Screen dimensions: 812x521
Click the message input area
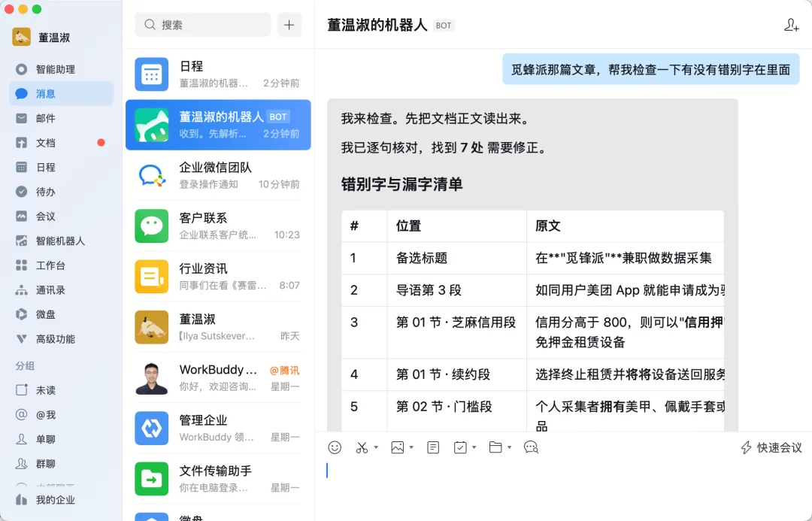click(563, 489)
